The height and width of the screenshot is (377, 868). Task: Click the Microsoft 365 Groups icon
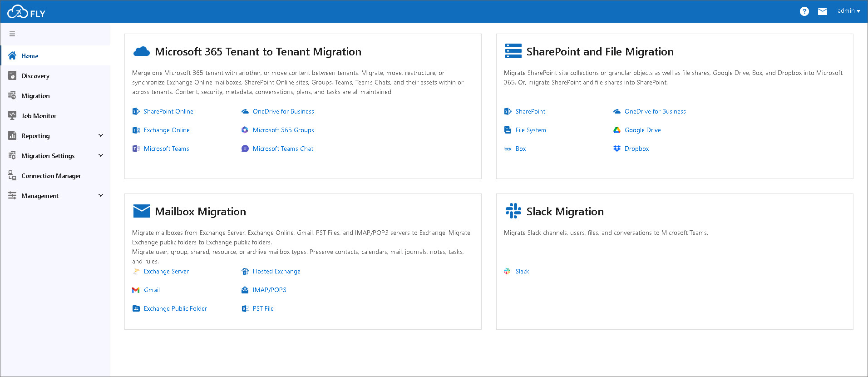coord(245,130)
